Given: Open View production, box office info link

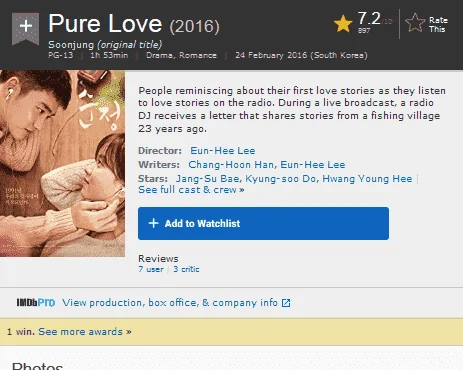Looking at the screenshot, I should pyautogui.click(x=170, y=303).
